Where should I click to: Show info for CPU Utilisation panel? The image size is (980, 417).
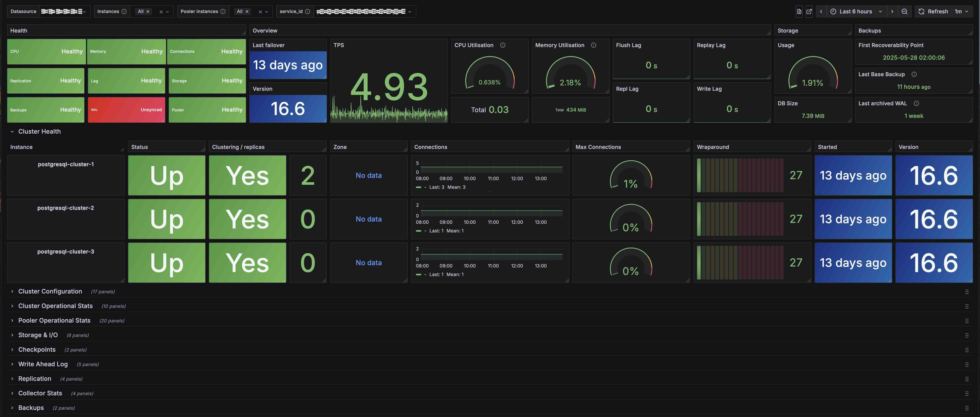(503, 45)
